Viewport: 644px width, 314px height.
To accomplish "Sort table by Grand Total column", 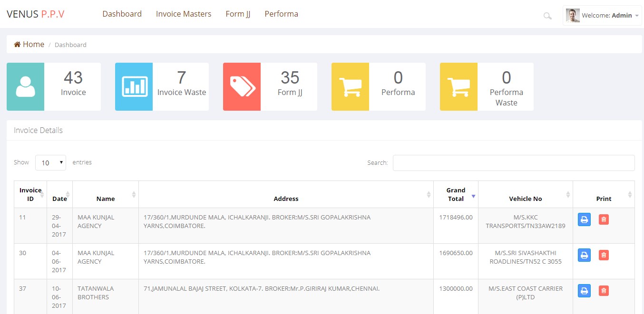I will click(x=456, y=194).
